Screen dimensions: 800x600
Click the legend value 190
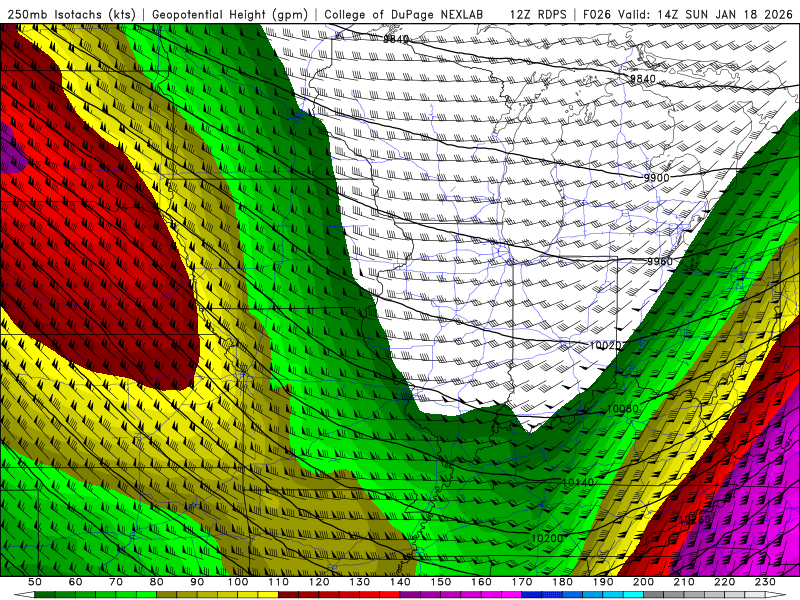click(603, 582)
